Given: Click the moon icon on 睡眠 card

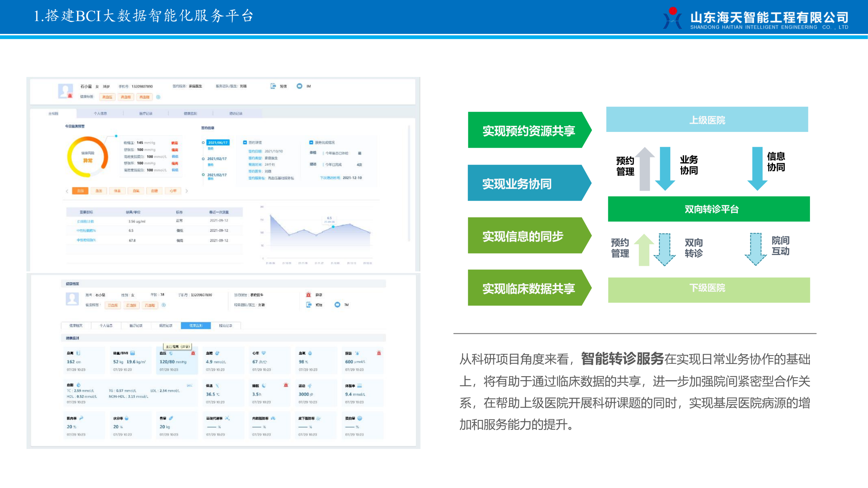Looking at the screenshot, I should tap(264, 386).
